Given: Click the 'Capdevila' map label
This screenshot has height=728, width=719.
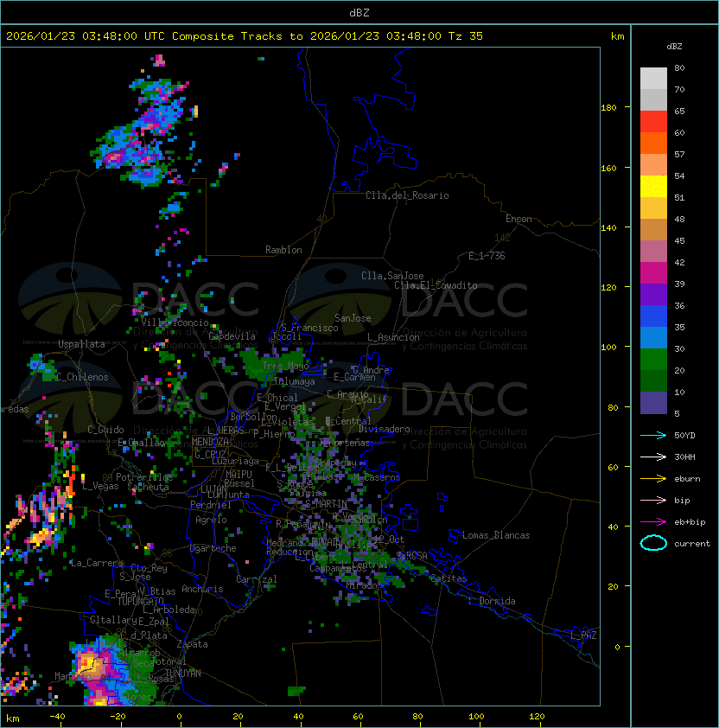Looking at the screenshot, I should point(232,336).
